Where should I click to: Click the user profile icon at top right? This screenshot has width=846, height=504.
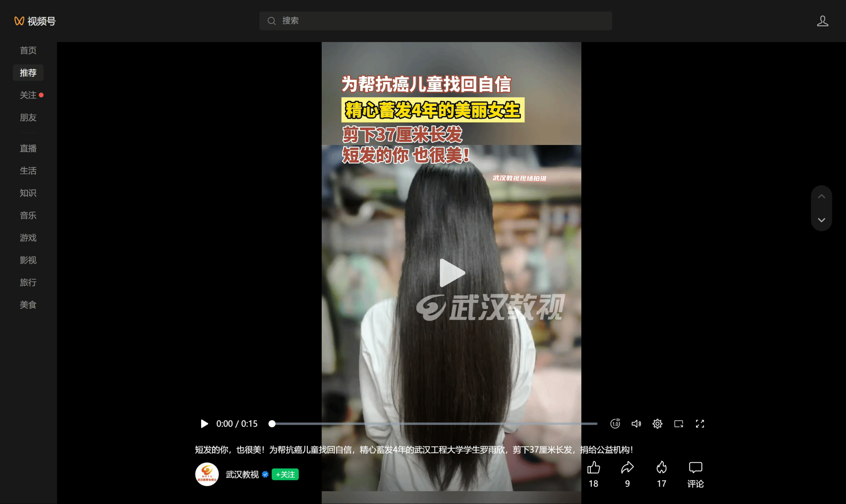pos(822,21)
